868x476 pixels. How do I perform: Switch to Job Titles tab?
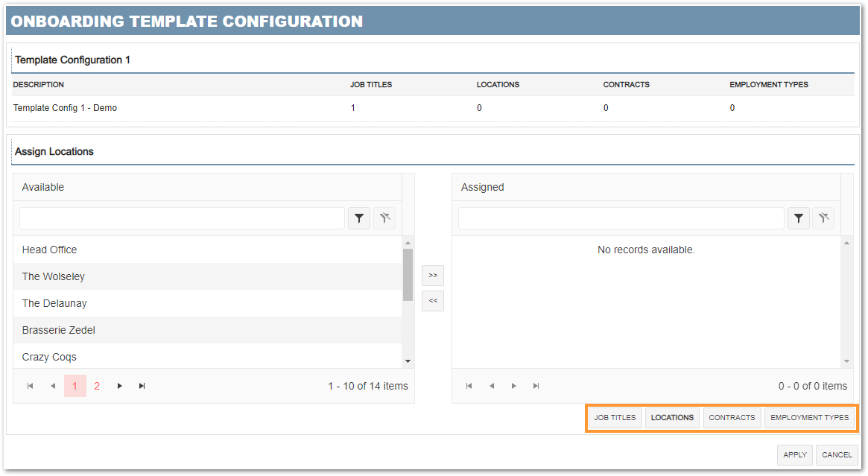click(x=615, y=418)
